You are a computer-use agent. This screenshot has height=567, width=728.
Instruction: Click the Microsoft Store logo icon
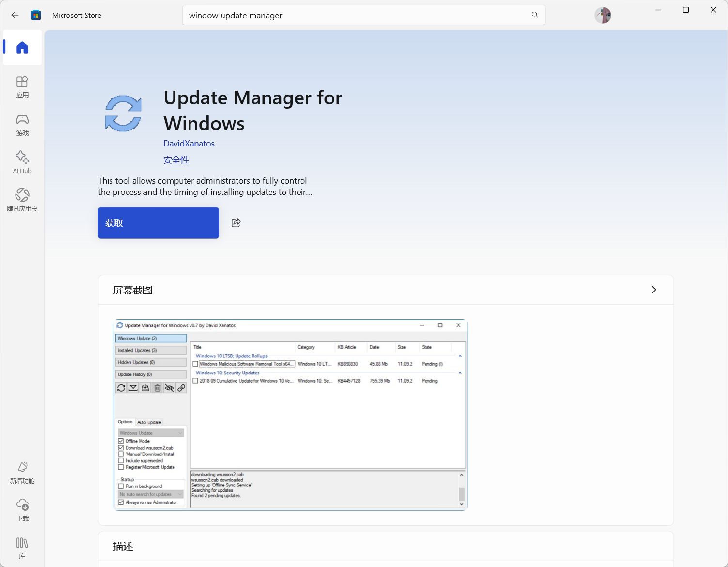point(36,15)
